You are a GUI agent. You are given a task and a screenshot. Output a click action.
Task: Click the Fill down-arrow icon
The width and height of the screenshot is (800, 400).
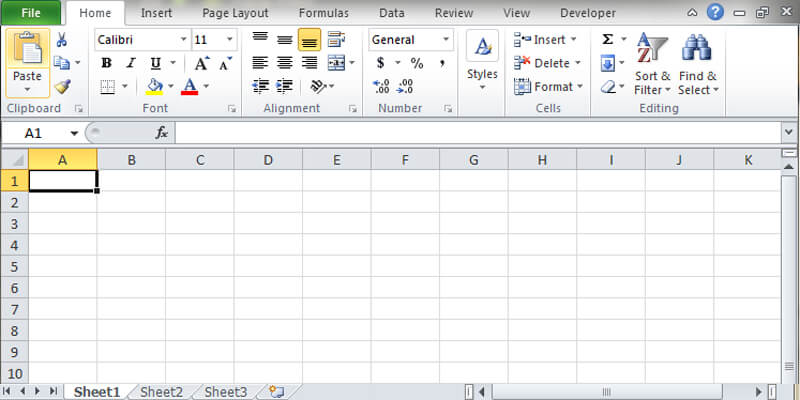608,64
